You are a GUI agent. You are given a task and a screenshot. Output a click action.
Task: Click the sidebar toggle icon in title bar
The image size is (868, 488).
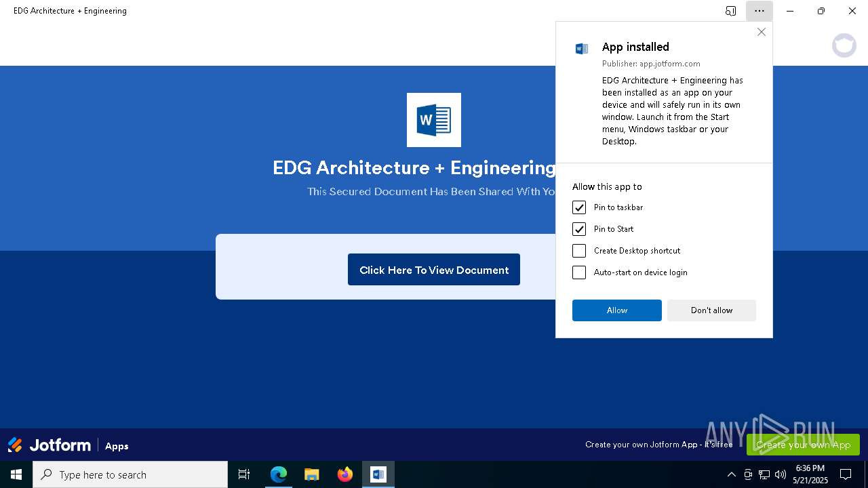(730, 11)
